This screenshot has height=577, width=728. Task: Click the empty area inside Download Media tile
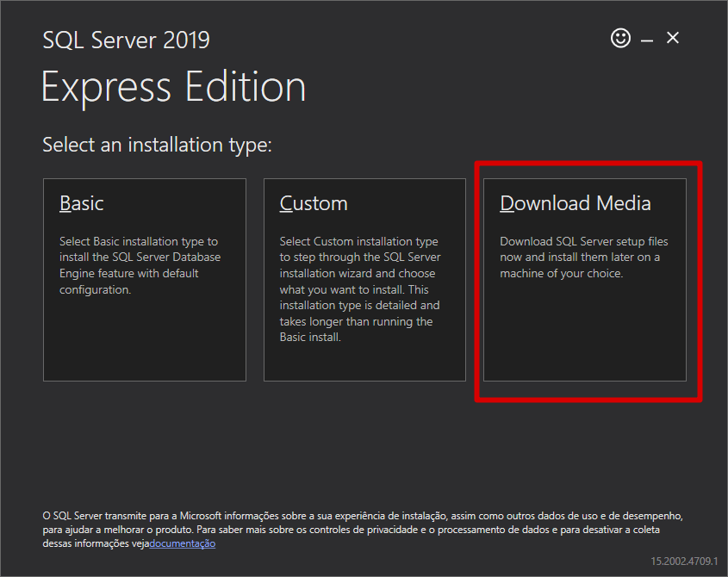coord(584,332)
